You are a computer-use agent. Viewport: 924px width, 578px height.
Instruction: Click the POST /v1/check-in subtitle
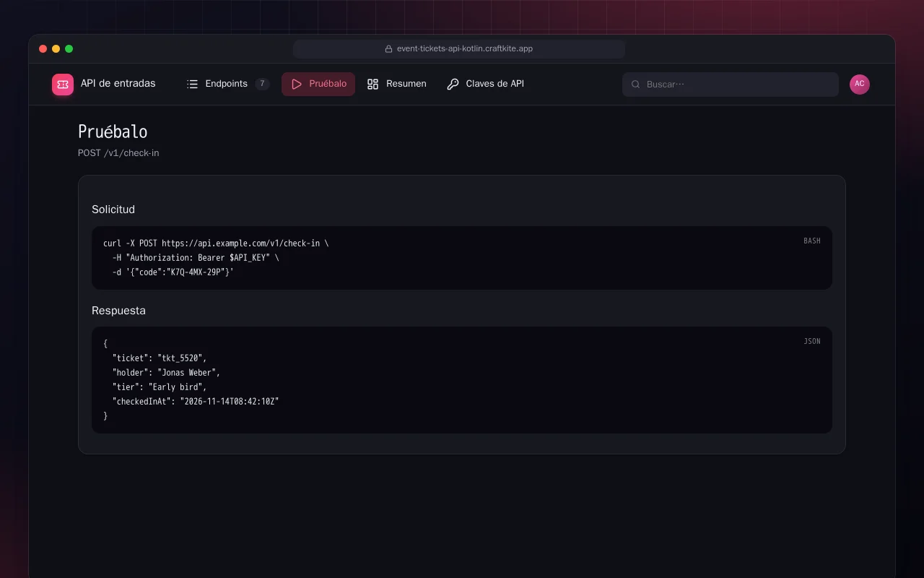[x=118, y=153]
